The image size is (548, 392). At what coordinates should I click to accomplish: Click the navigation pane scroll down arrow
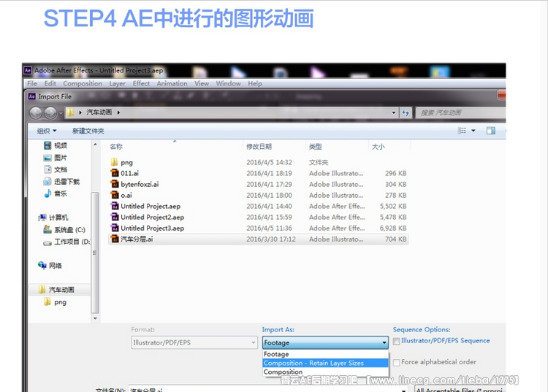95,318
